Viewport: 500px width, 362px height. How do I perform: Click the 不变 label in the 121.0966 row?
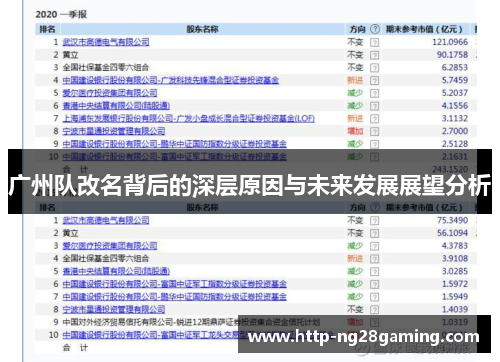tap(355, 42)
